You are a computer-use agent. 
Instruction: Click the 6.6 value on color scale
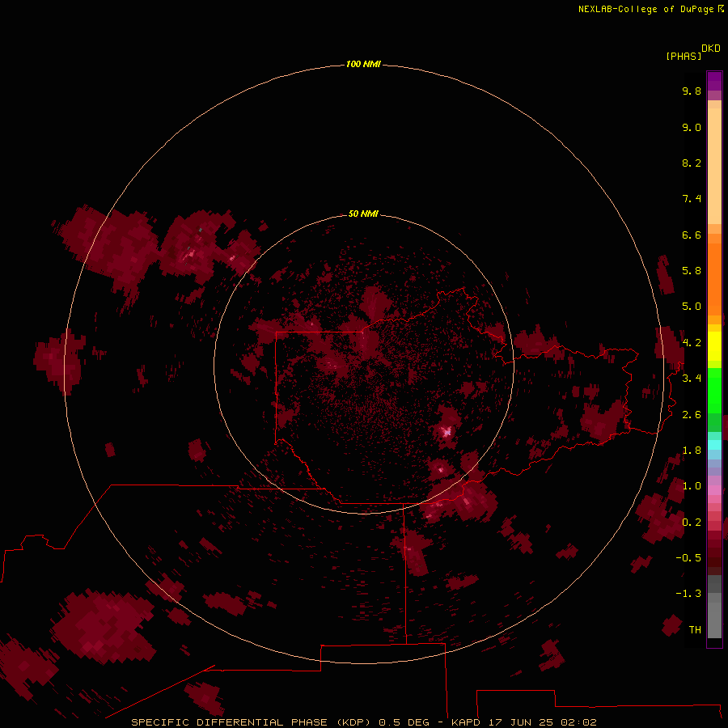(692, 235)
